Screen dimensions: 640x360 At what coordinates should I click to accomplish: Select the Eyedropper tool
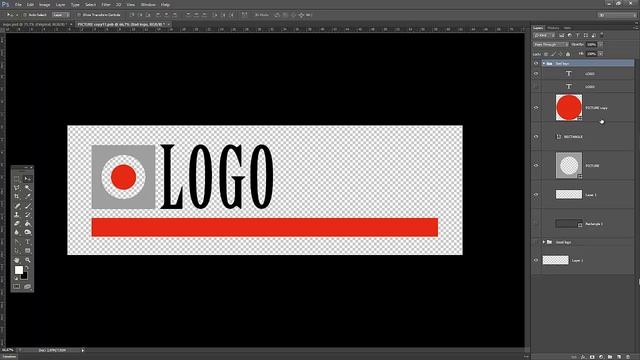pyautogui.click(x=28, y=197)
